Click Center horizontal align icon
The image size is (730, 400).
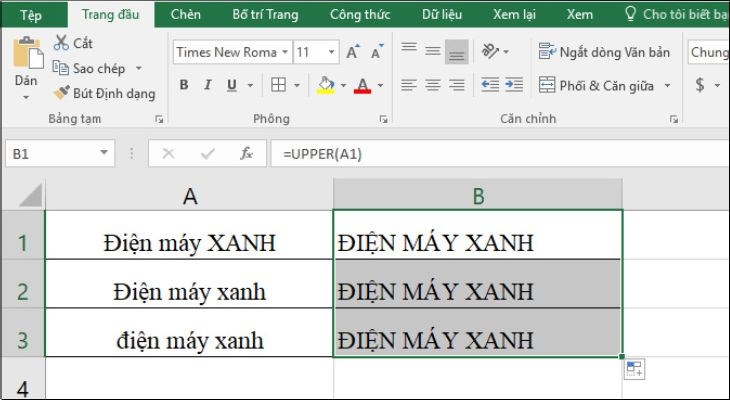pyautogui.click(x=433, y=85)
